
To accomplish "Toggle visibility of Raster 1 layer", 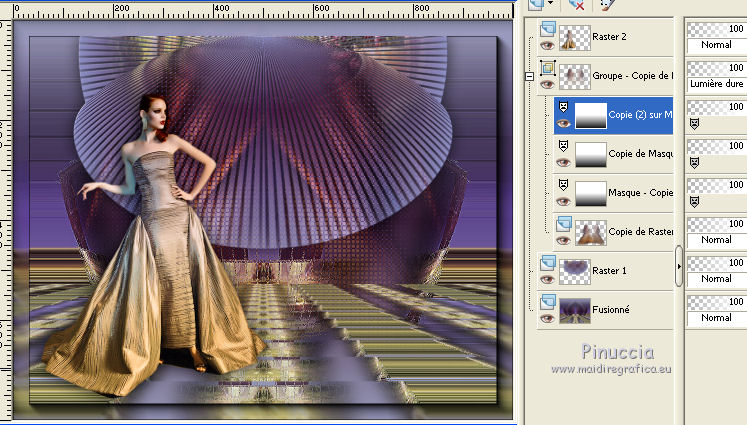I will (x=547, y=278).
